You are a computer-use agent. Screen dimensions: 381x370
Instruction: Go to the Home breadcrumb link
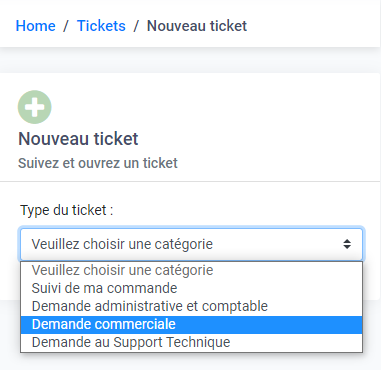coord(36,26)
